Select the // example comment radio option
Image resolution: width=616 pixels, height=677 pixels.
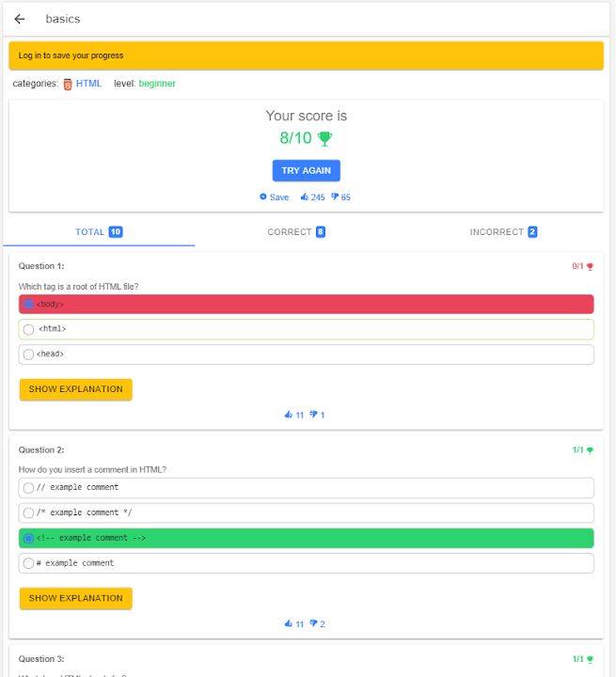click(x=28, y=488)
